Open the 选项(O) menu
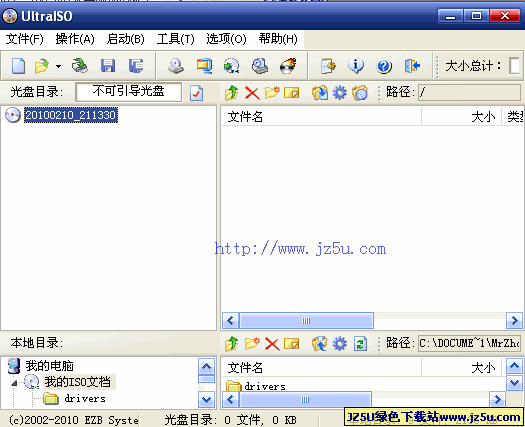Screen dimensions: 525x427 tap(226, 39)
